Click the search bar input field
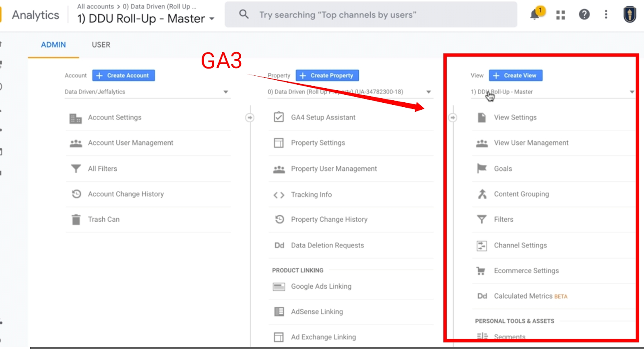 click(x=371, y=15)
